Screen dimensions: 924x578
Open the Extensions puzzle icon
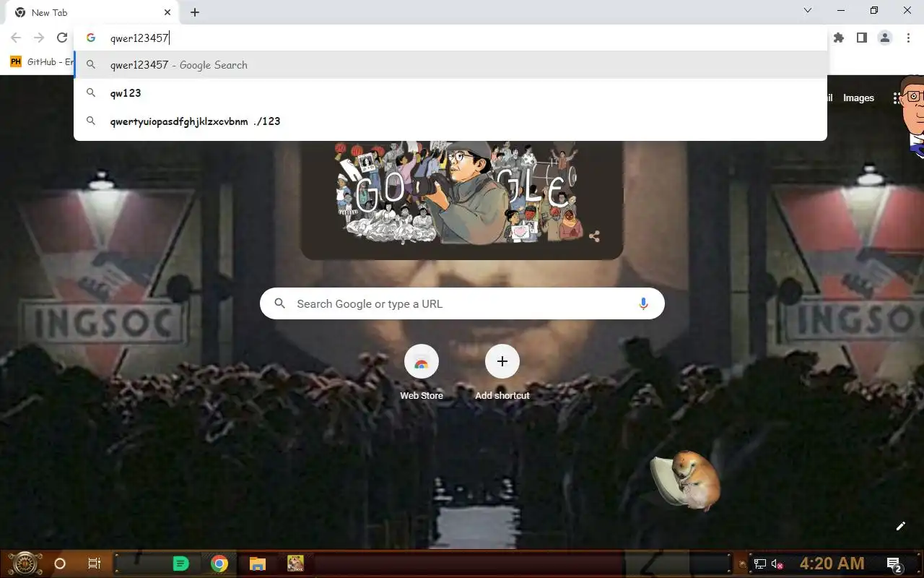pos(839,38)
